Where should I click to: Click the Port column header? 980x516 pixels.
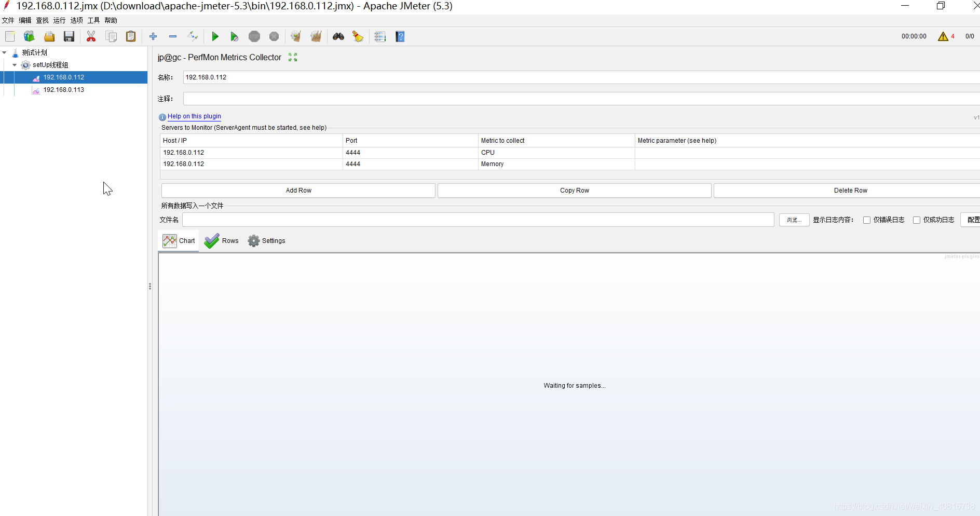pos(411,141)
